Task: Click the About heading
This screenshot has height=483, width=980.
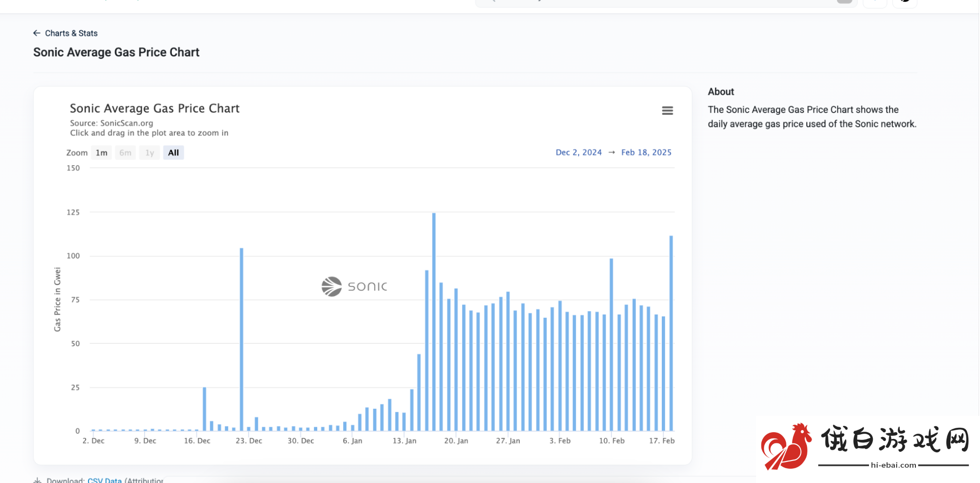Action: (x=721, y=91)
